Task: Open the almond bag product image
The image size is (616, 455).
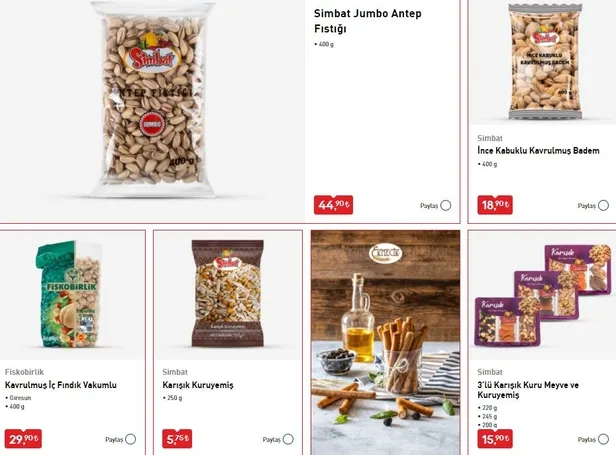Action: pos(545,62)
